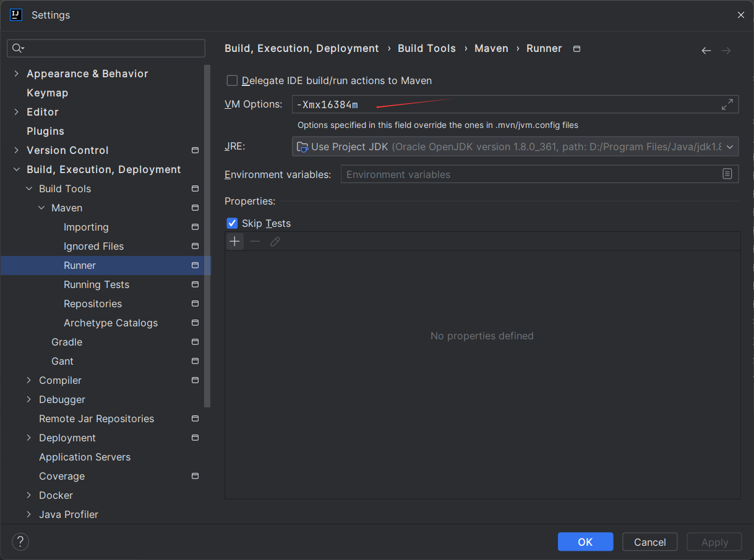The image size is (754, 560).
Task: Click the search magnifier icon in settings
Action: [17, 48]
